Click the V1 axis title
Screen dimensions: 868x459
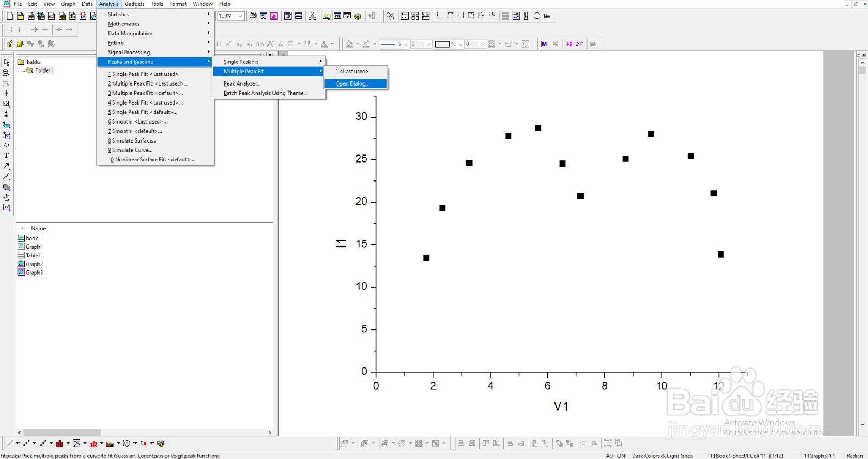[561, 406]
